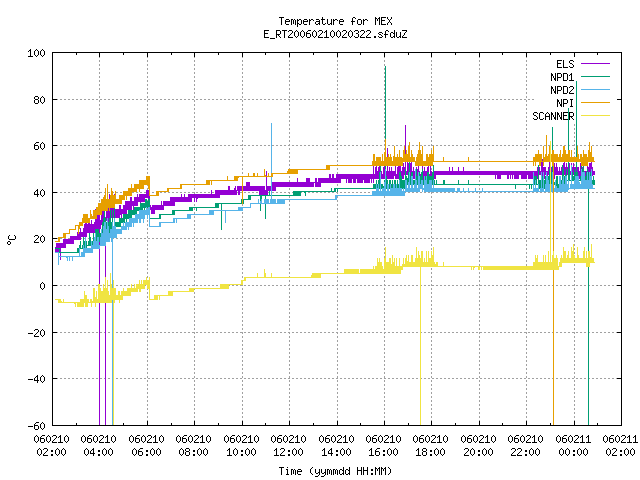Click the x-axis tick label 060210 16:00
Viewport: 640px width, 480px height.
(x=384, y=446)
